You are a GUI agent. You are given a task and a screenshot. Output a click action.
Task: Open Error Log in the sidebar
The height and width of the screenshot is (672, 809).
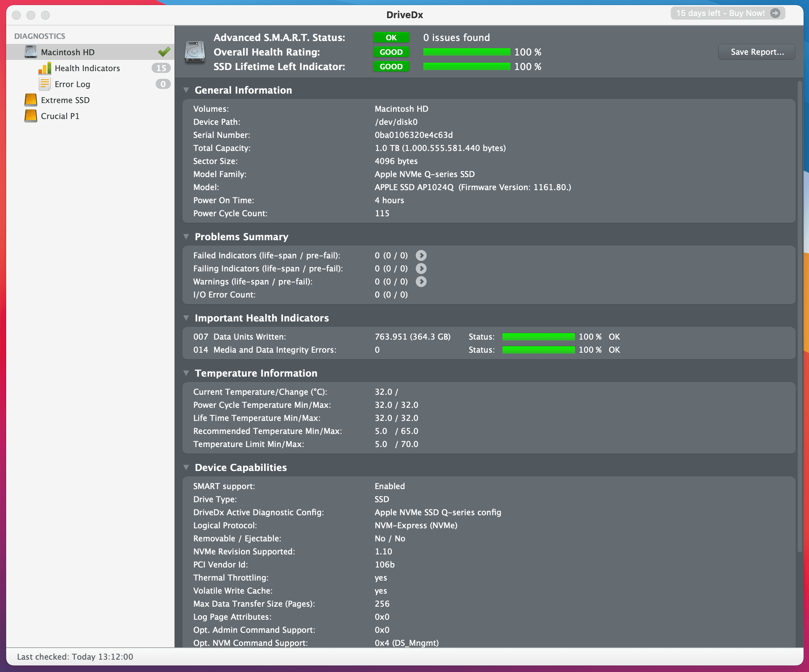point(90,84)
